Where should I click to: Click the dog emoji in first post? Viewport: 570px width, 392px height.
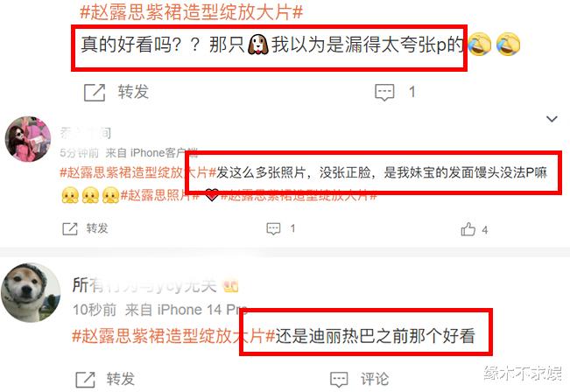point(257,45)
